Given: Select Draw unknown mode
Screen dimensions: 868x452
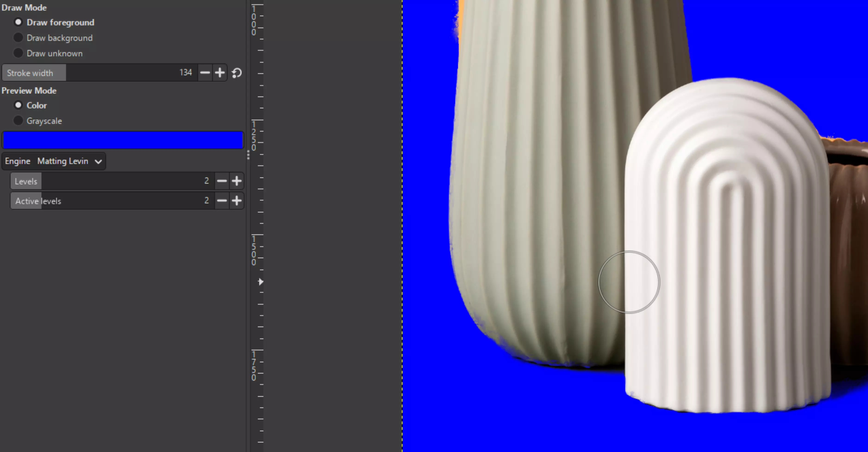Looking at the screenshot, I should tap(18, 53).
